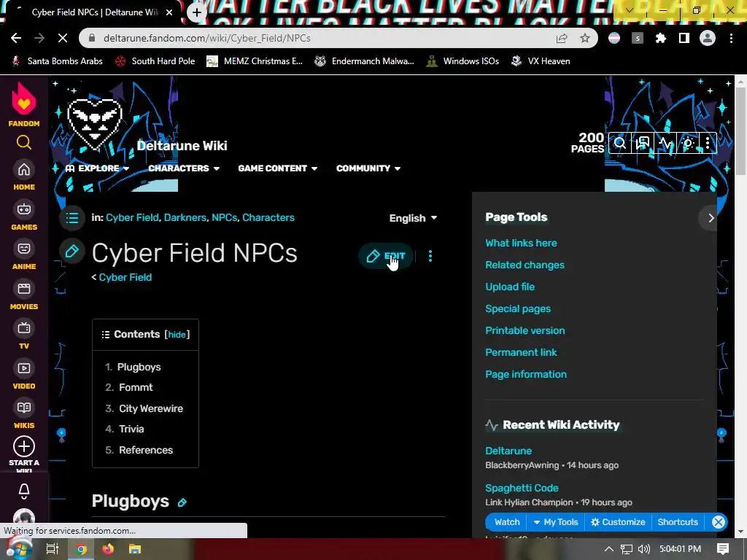The height and width of the screenshot is (560, 747).
Task: Open the notifications bell
Action: 24,491
